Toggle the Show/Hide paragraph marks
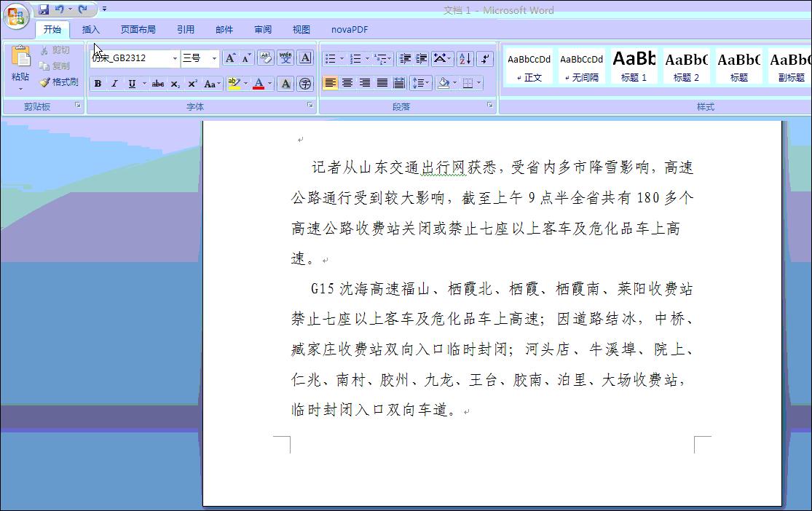812x511 pixels. point(484,58)
